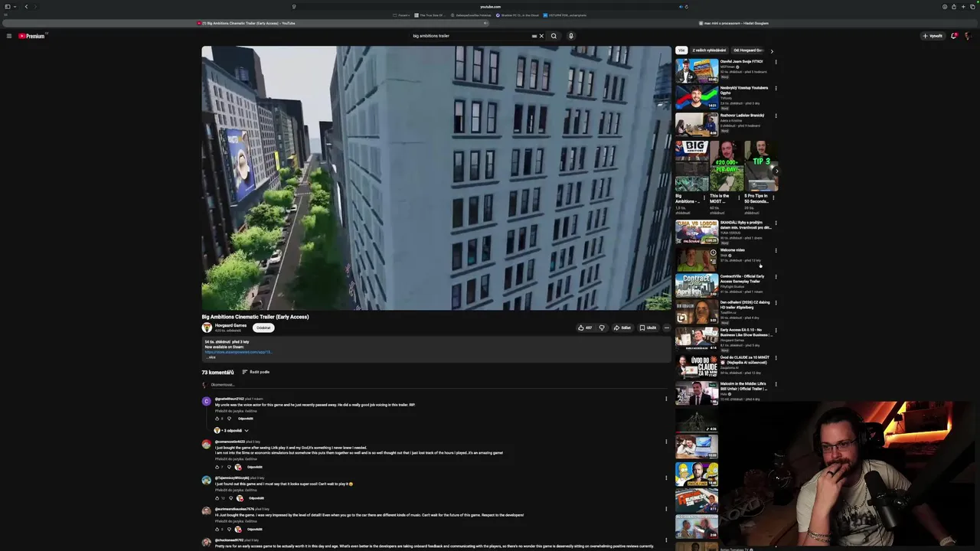Open the Steam store link in description
980x551 pixels.
(x=238, y=352)
